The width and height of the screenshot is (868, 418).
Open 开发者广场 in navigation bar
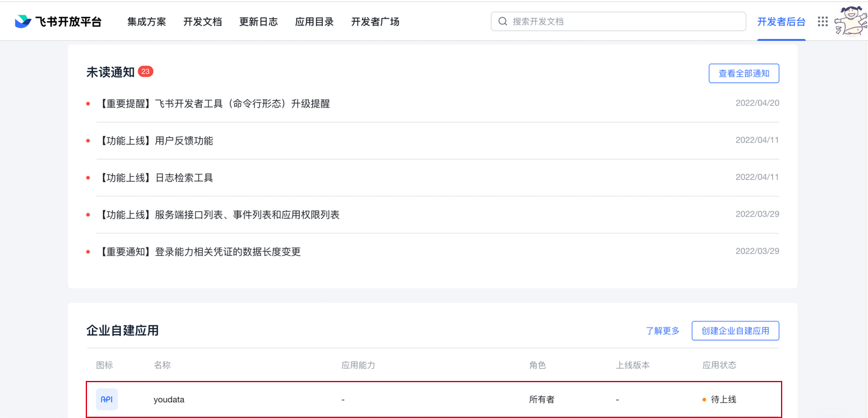(375, 22)
